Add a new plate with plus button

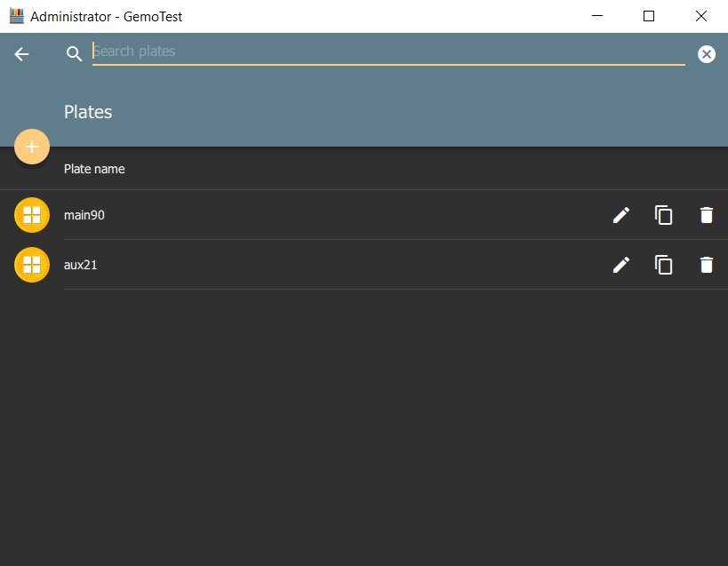pos(32,147)
